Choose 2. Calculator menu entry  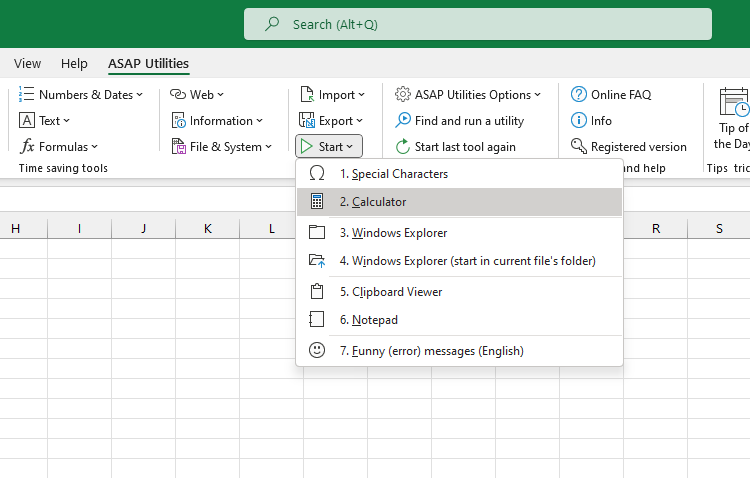(459, 201)
